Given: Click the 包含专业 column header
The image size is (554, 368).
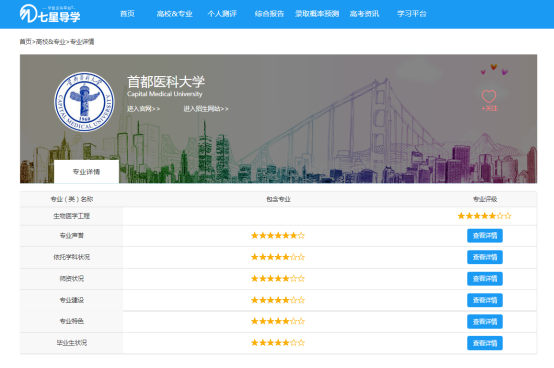Looking at the screenshot, I should (278, 199).
